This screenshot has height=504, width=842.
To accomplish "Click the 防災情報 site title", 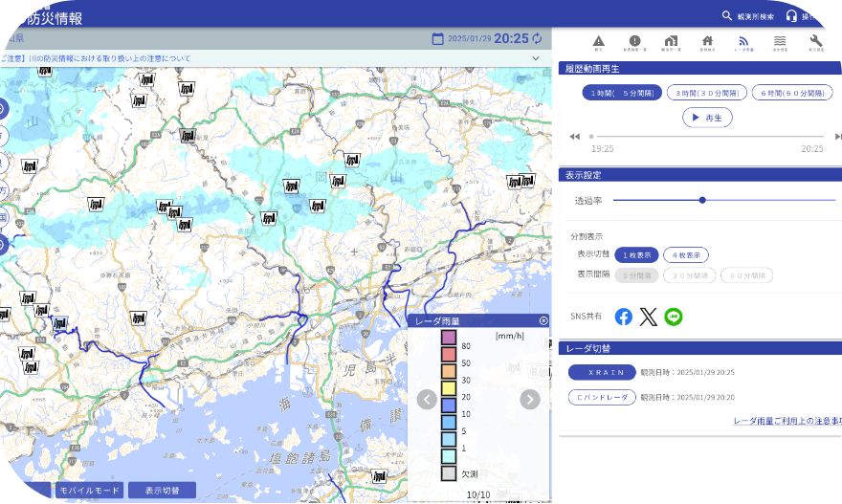I will [54, 18].
